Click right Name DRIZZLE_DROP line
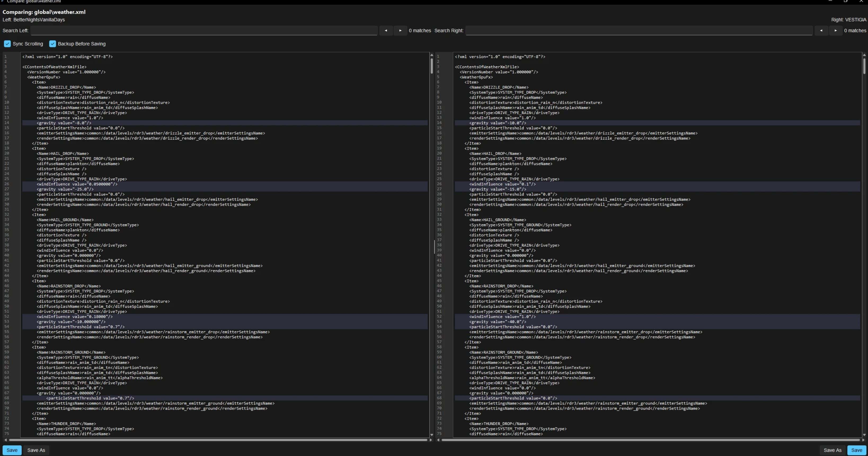 (x=499, y=87)
